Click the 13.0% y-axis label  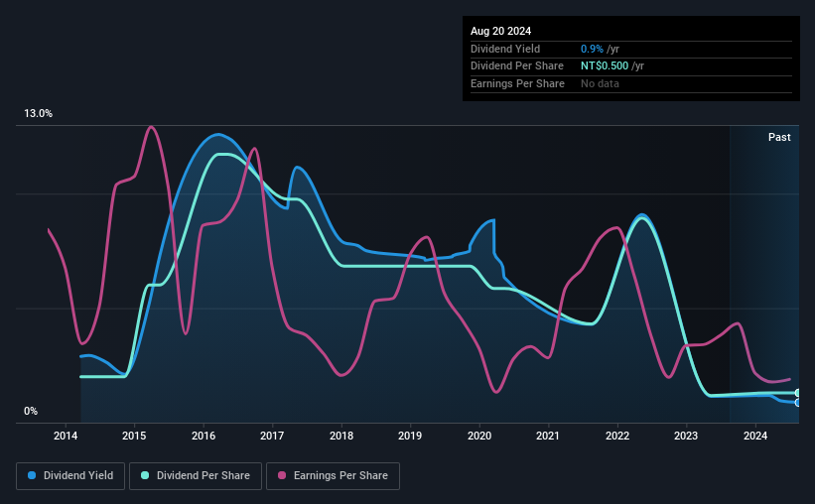[x=38, y=114]
